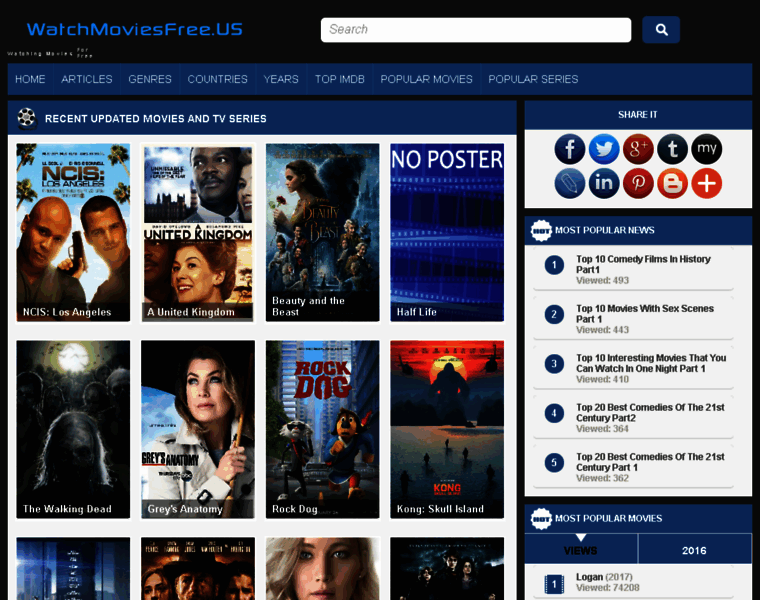Share on Google Plus icon

coord(638,149)
